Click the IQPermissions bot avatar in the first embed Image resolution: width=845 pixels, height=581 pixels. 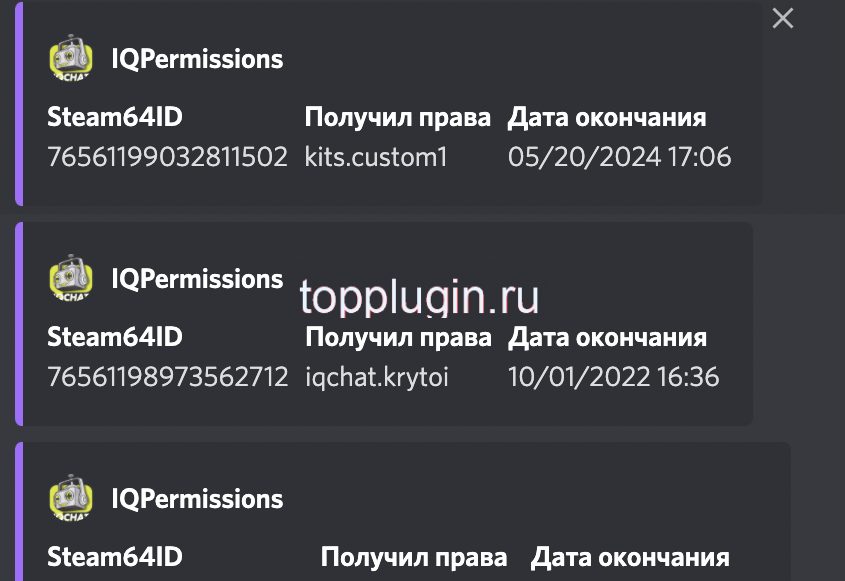[70, 59]
